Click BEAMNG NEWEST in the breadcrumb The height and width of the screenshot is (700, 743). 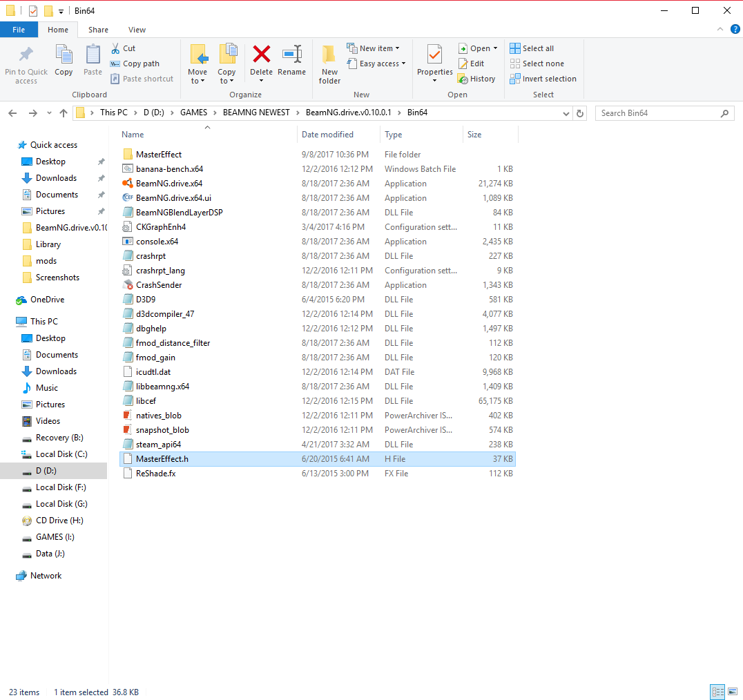256,113
